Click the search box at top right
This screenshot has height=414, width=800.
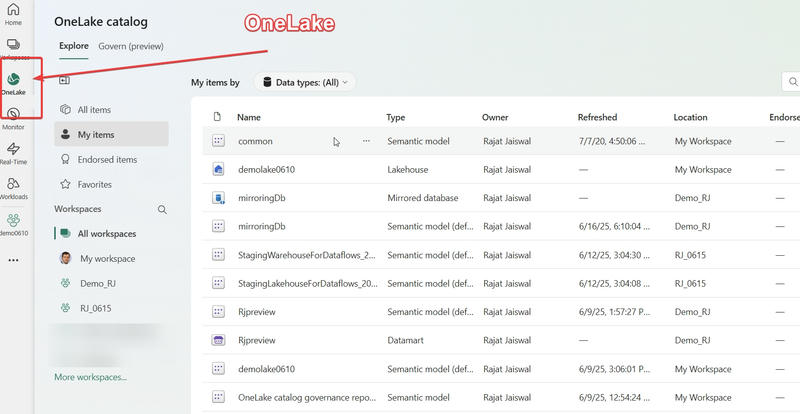[791, 82]
